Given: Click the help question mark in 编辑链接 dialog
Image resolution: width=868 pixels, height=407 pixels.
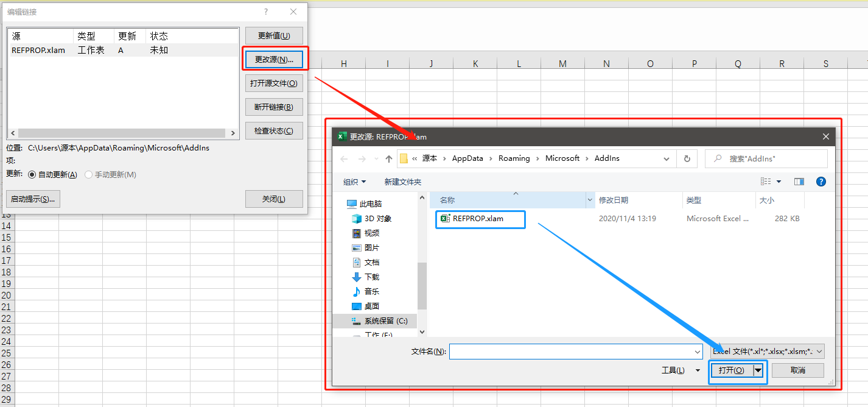Looking at the screenshot, I should [x=266, y=12].
